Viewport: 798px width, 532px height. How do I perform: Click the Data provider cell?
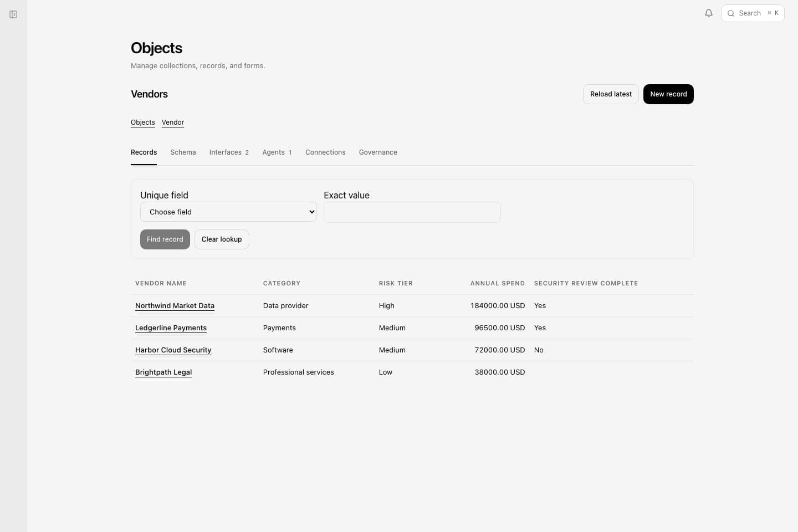(285, 306)
